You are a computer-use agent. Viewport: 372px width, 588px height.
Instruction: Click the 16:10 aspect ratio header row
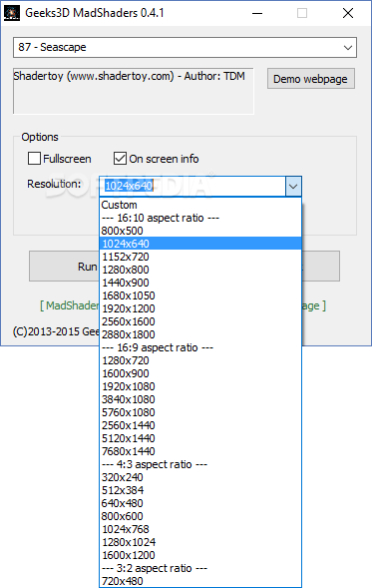coord(200,218)
